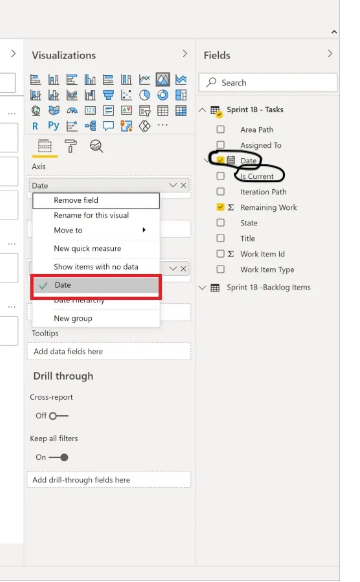This screenshot has width=360, height=582.
Task: Select the Q&A speech bubble visual
Action: pos(108,126)
